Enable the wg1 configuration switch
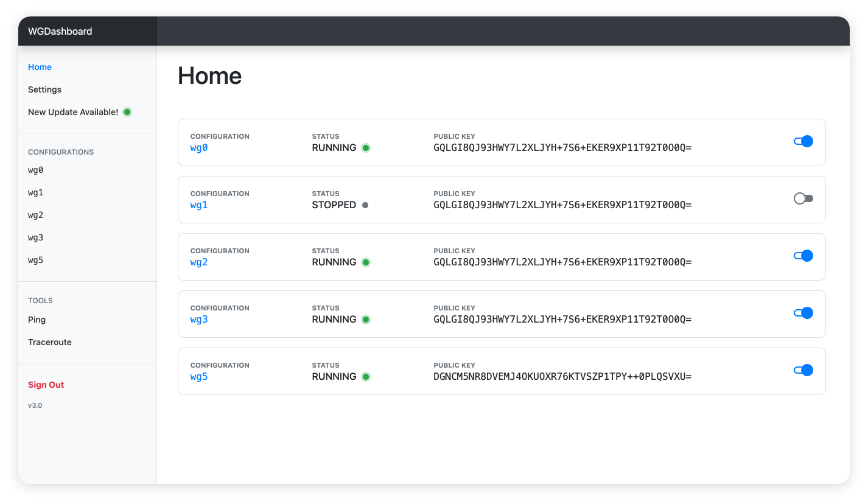The width and height of the screenshot is (868, 504). pyautogui.click(x=803, y=198)
